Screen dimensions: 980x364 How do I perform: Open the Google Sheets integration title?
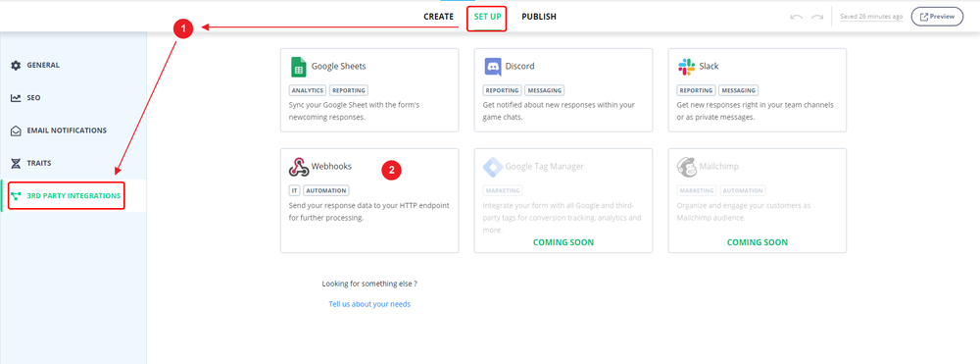point(339,67)
